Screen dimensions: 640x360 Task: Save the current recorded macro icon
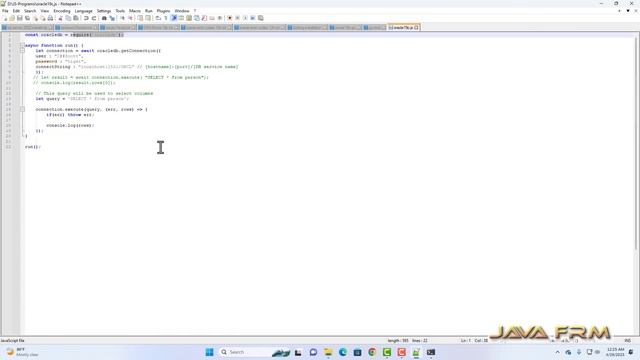(261, 18)
